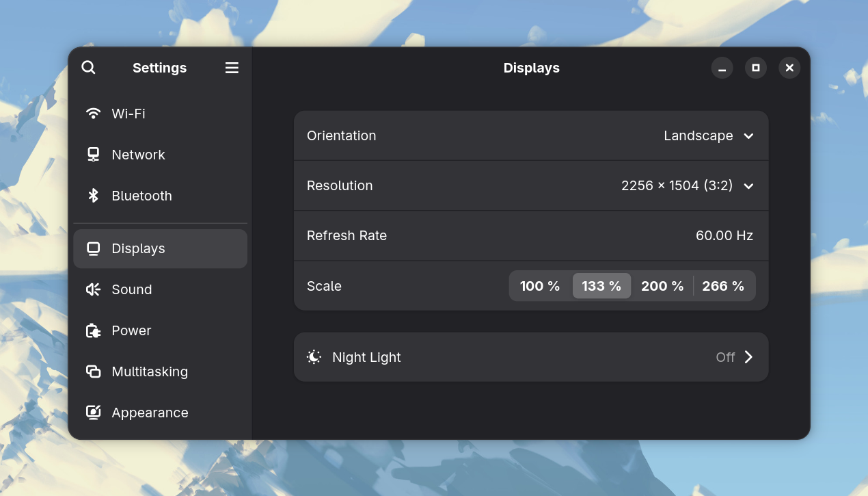Click the Appearance icon in sidebar
The width and height of the screenshot is (868, 496).
94,413
